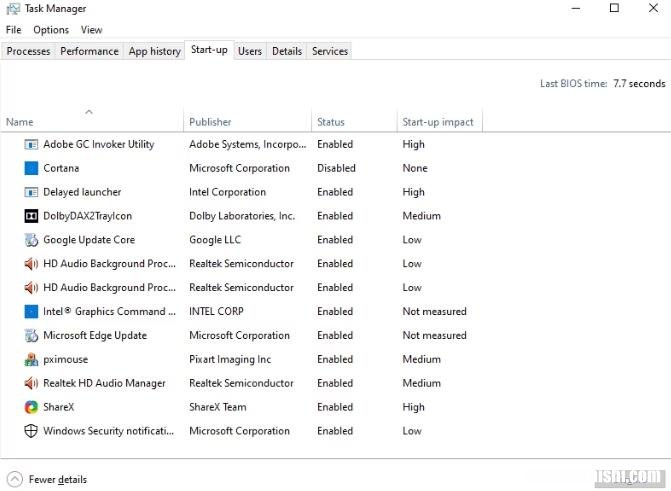671x491 pixels.
Task: Click the Realtek HD Audio Manager speaker icon
Action: 31,384
